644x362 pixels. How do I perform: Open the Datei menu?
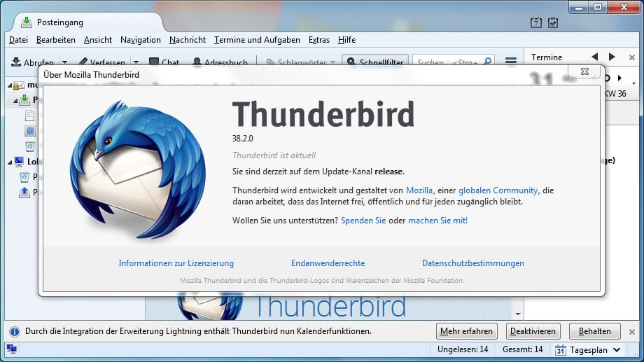pyautogui.click(x=18, y=40)
